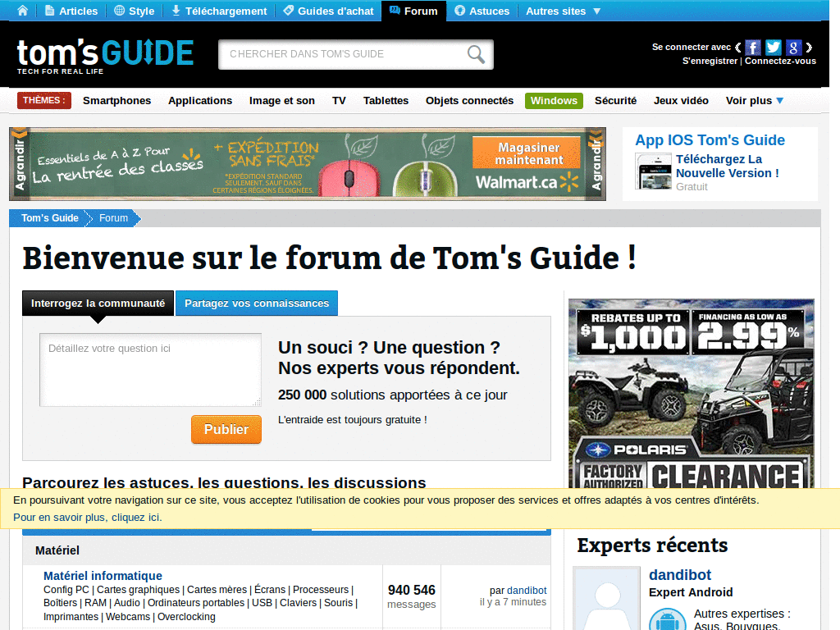The height and width of the screenshot is (630, 840).
Task: Click dandibot in last-post column
Action: [x=527, y=591]
